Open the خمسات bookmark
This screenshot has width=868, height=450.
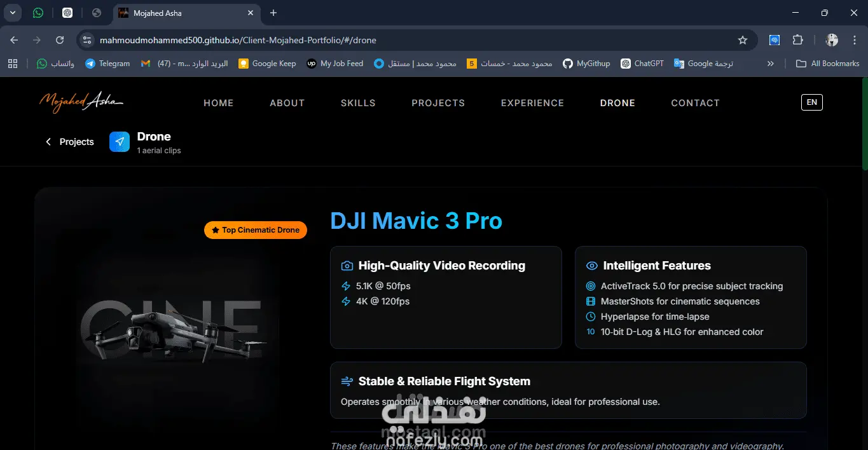pyautogui.click(x=509, y=64)
